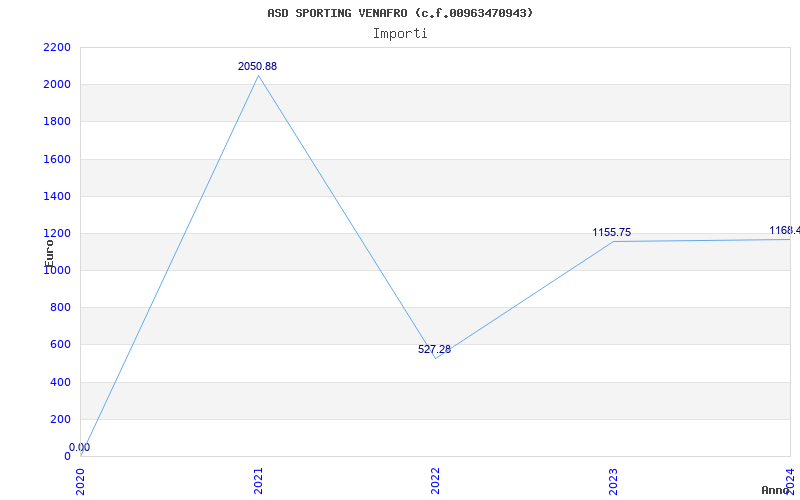
Task: Click the partially visible 1168.4 data label
Action: tap(785, 231)
